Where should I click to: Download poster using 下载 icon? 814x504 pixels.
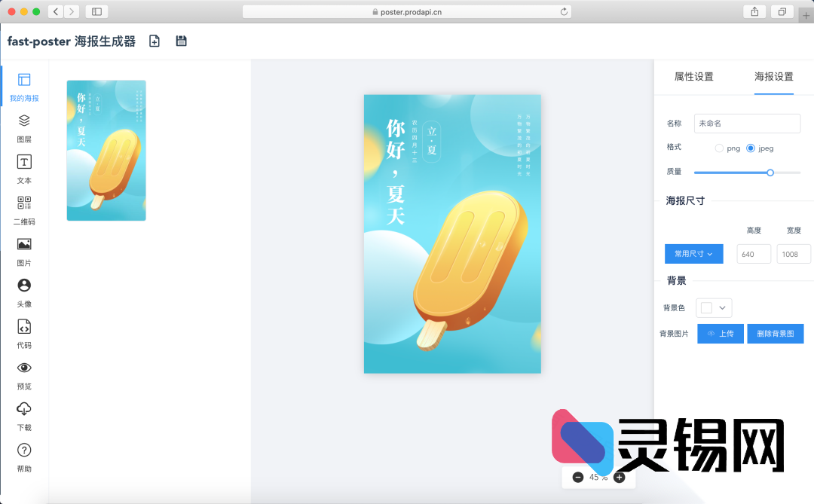click(x=24, y=409)
